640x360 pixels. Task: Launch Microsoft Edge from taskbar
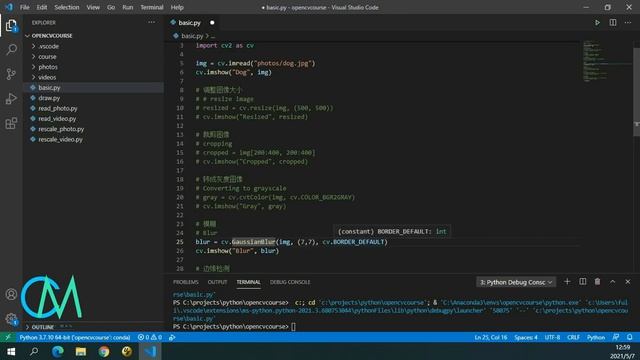(x=58, y=351)
